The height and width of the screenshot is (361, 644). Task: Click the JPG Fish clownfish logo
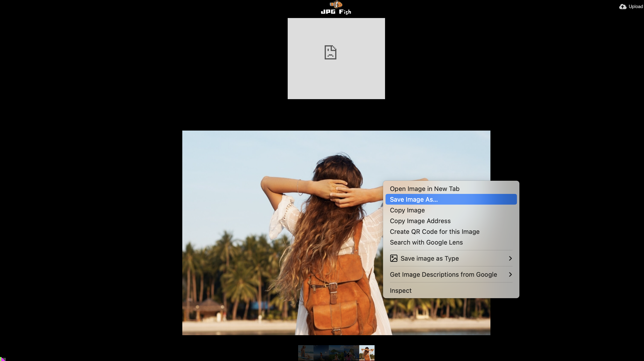click(x=336, y=4)
